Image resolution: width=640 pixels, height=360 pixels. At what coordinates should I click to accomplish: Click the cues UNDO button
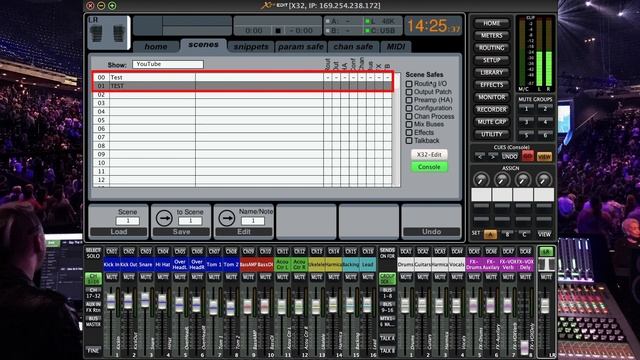point(509,157)
